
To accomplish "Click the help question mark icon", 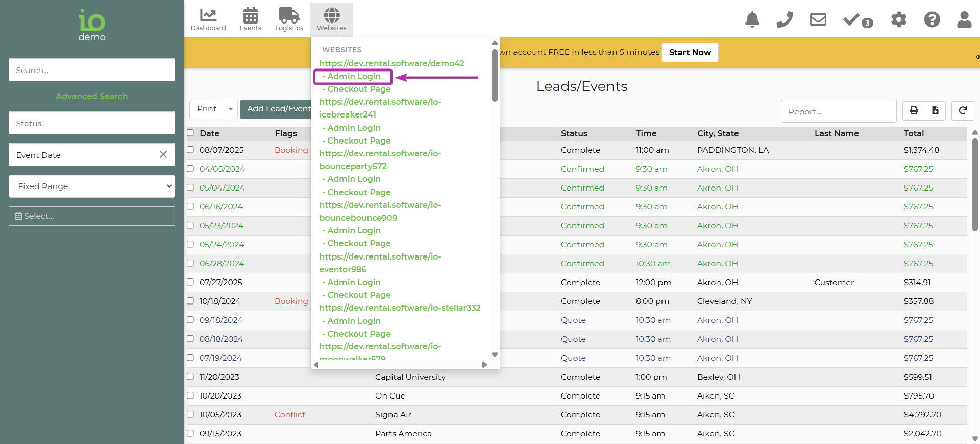I will click(x=932, y=19).
